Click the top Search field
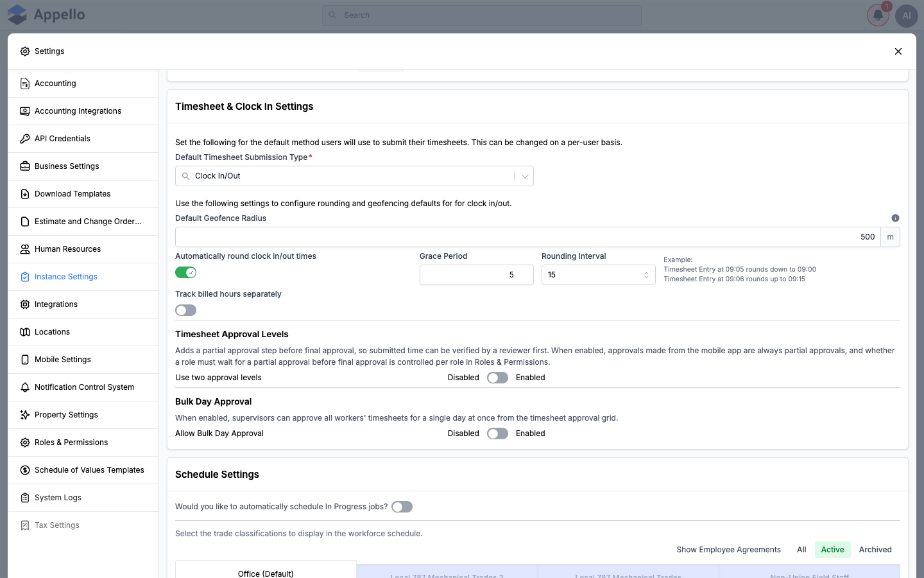This screenshot has height=578, width=924. [482, 15]
